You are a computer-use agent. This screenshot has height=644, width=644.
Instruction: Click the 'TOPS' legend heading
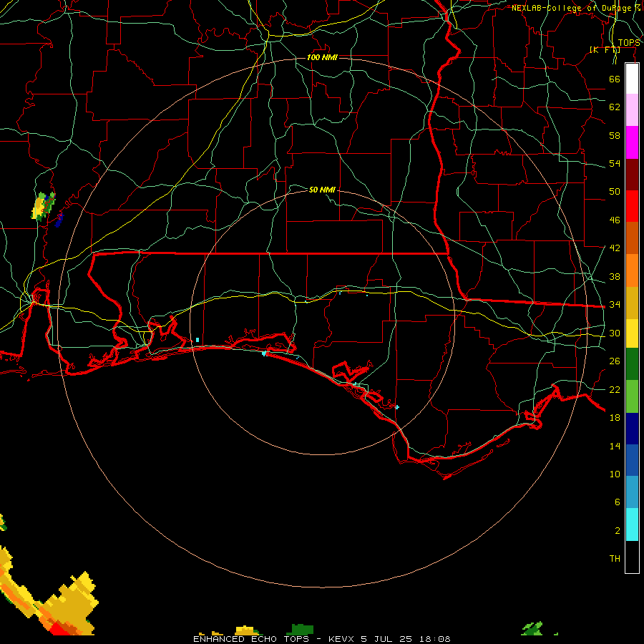[628, 43]
